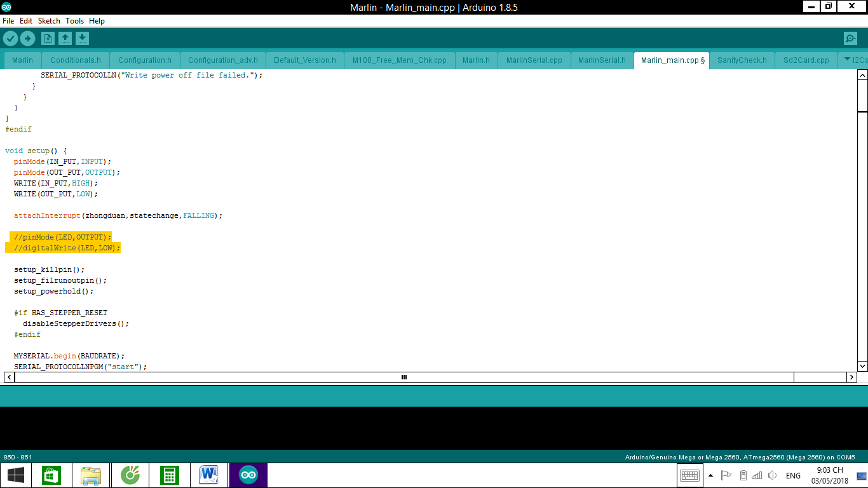Click the 'disableStepperDrivers();' line
The width and height of the screenshot is (868, 488).
click(76, 323)
